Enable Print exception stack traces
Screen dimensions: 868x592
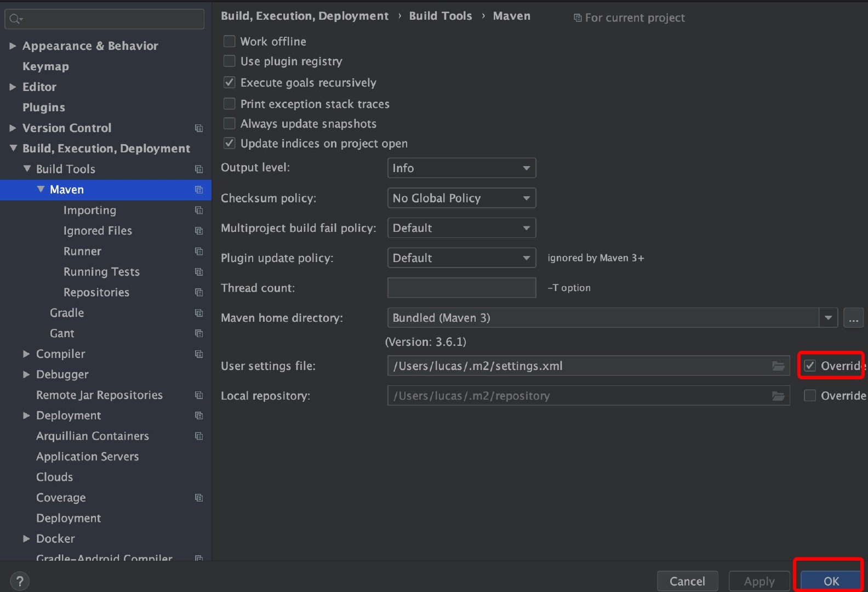click(x=230, y=104)
